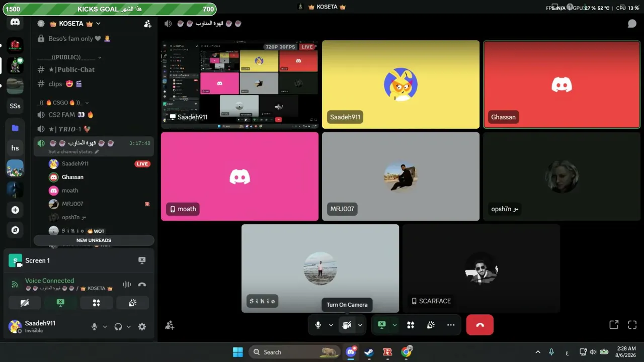Focus Ghassan's red video tile

tap(561, 84)
